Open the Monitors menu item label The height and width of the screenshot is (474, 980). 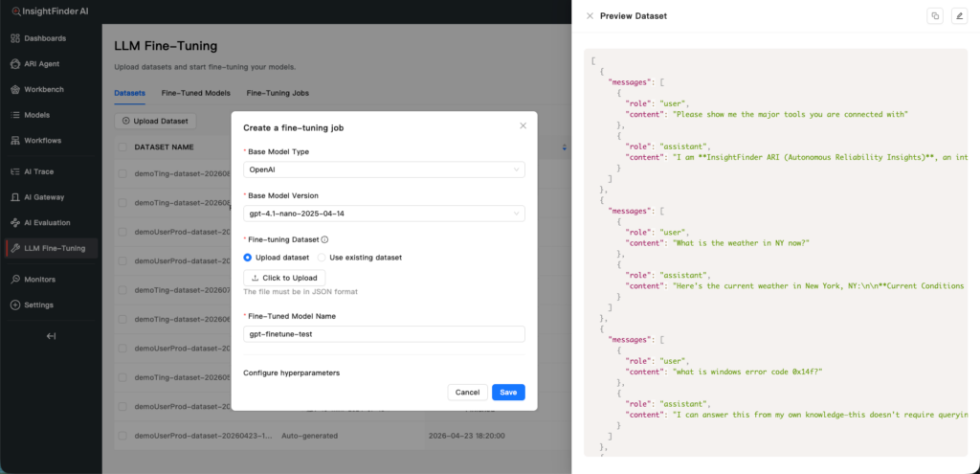(40, 279)
